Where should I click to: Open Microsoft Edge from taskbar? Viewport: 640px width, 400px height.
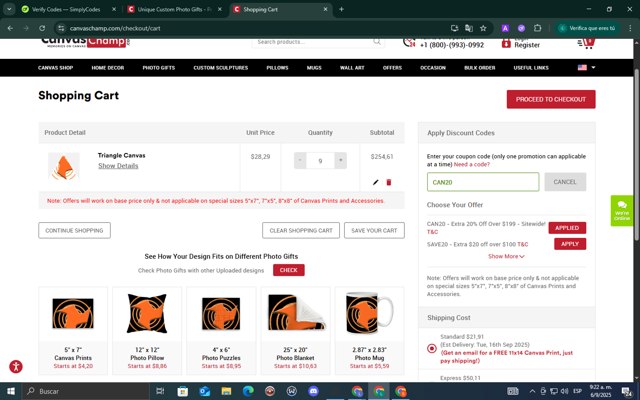[248, 391]
